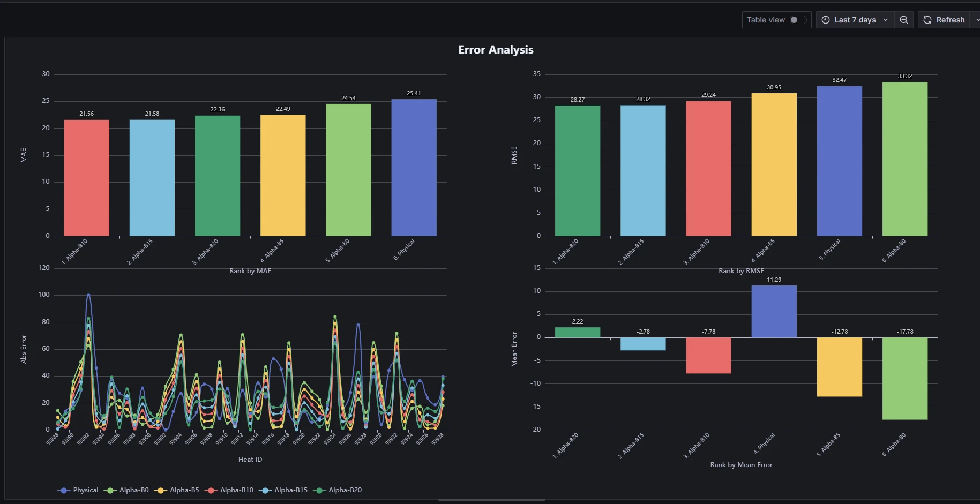Click the Refresh button
The width and height of the screenshot is (980, 504).
[945, 20]
